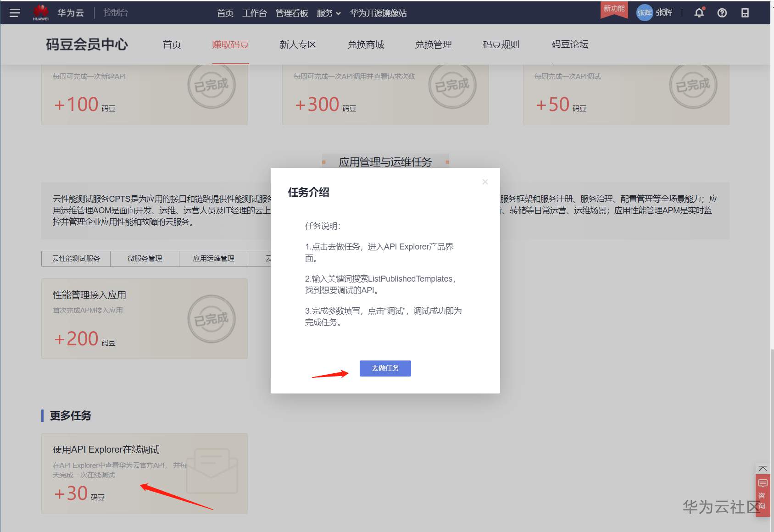This screenshot has width=774, height=532.
Task: Click the 码豆会员中心 title
Action: (87, 44)
